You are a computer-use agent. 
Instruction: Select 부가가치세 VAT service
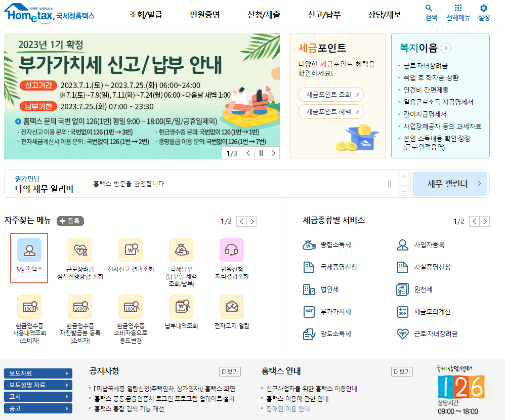tap(327, 312)
